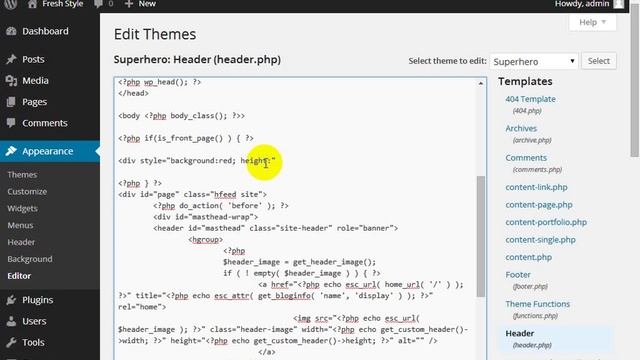The width and height of the screenshot is (640, 360).
Task: Open the 404 Template file
Action: [x=530, y=99]
